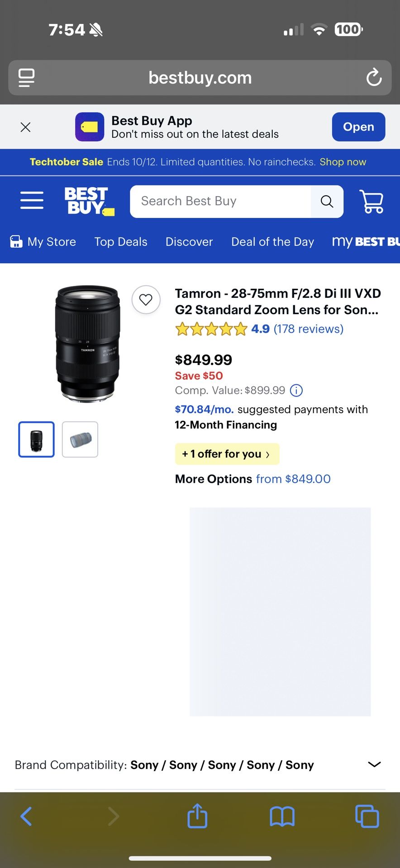Open Safari page settings icon
400x868 pixels.
[x=27, y=78]
